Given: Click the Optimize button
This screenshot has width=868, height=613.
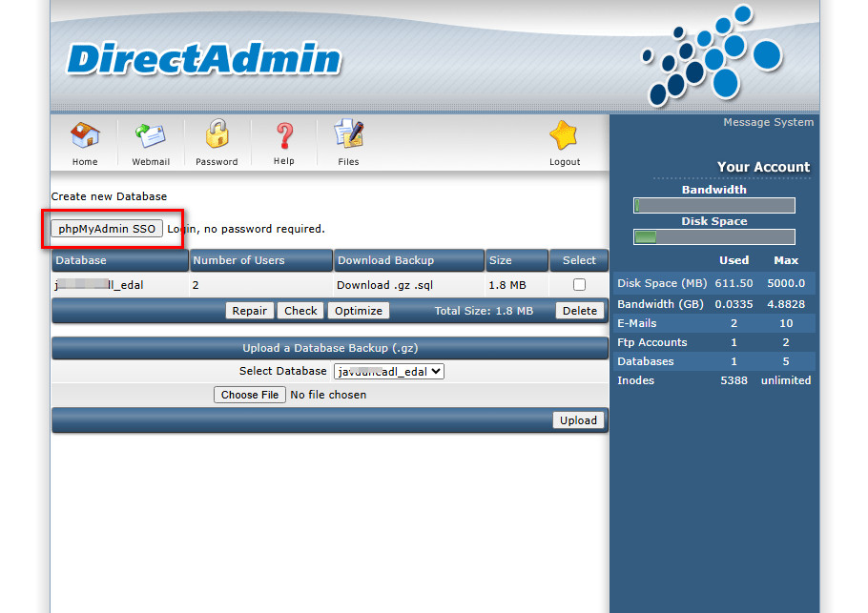Looking at the screenshot, I should [x=359, y=311].
